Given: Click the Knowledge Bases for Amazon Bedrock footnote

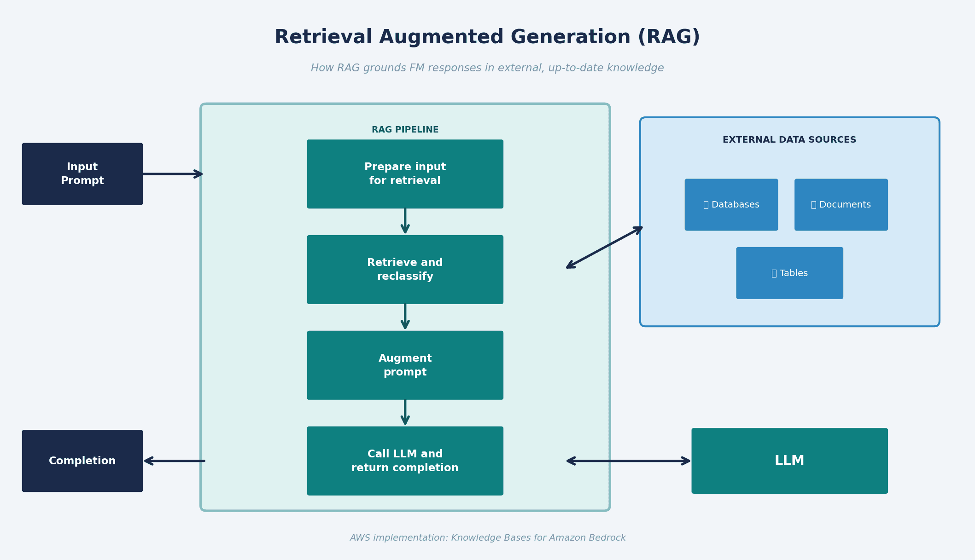Looking at the screenshot, I should 487,538.
